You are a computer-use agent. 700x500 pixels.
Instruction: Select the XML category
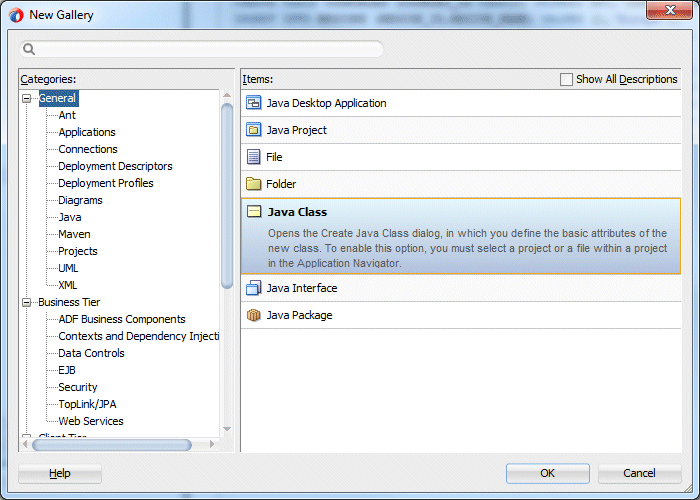(67, 285)
